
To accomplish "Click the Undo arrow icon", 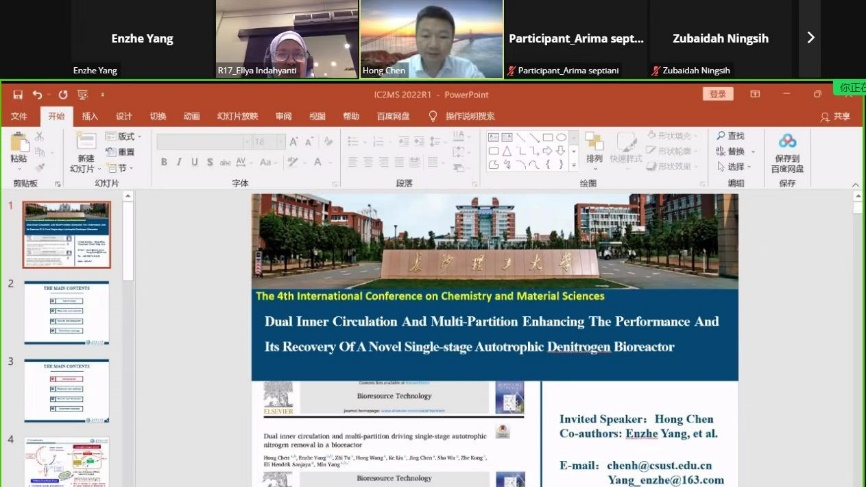I will click(37, 95).
